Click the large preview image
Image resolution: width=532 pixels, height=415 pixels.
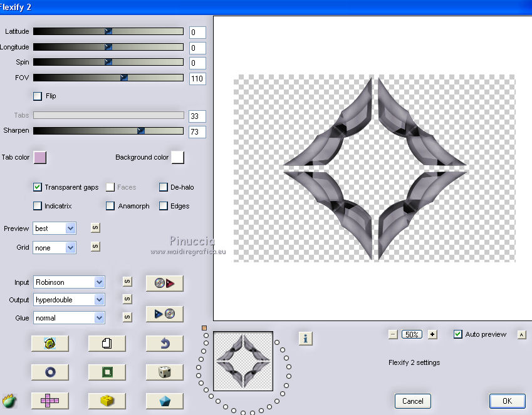click(x=375, y=168)
